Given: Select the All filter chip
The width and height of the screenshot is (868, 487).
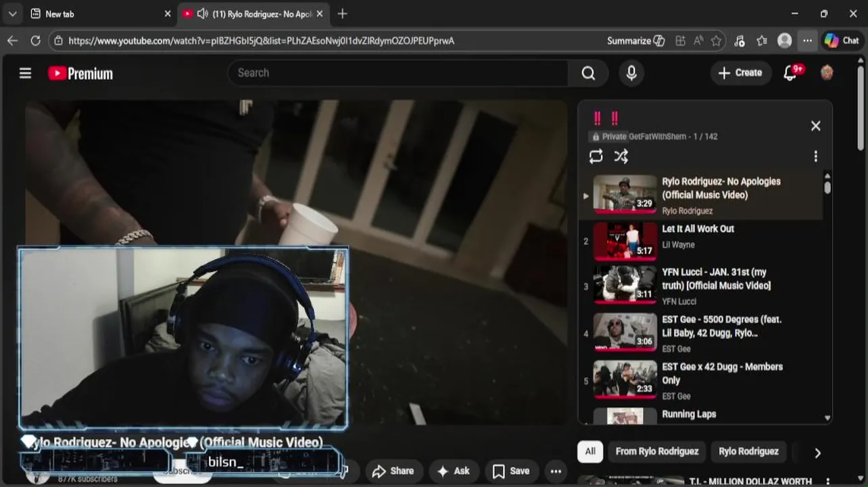Looking at the screenshot, I should [x=590, y=451].
